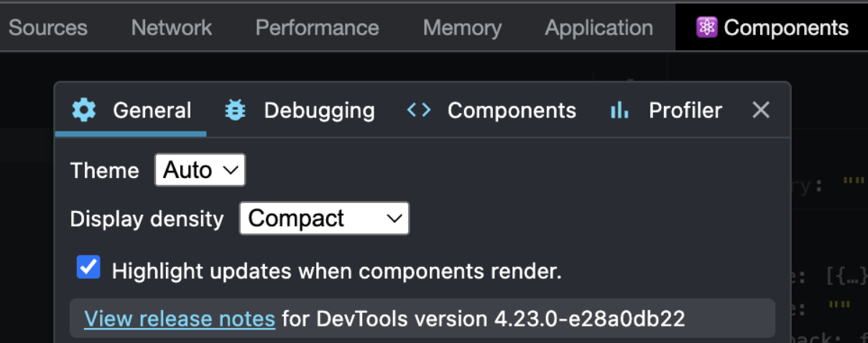Click the gear icon beside General
868x343 pixels.
(84, 111)
